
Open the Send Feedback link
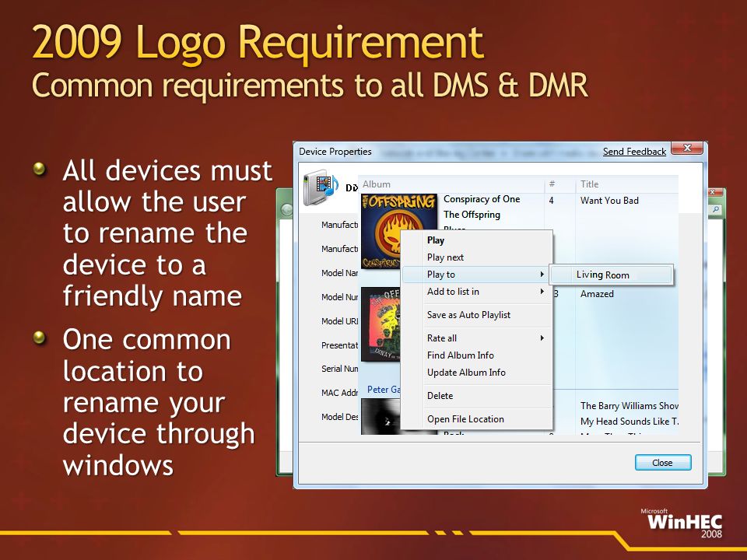coord(634,152)
